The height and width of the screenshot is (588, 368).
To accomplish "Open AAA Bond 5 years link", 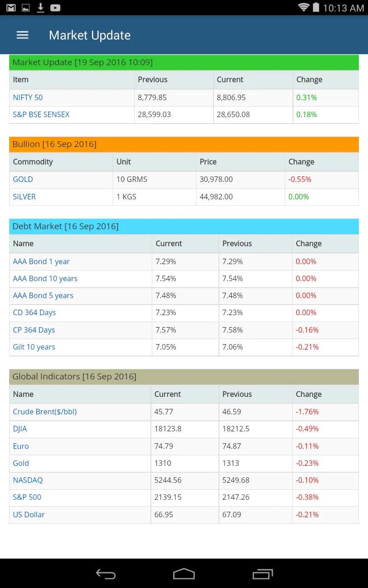I will 43,295.
